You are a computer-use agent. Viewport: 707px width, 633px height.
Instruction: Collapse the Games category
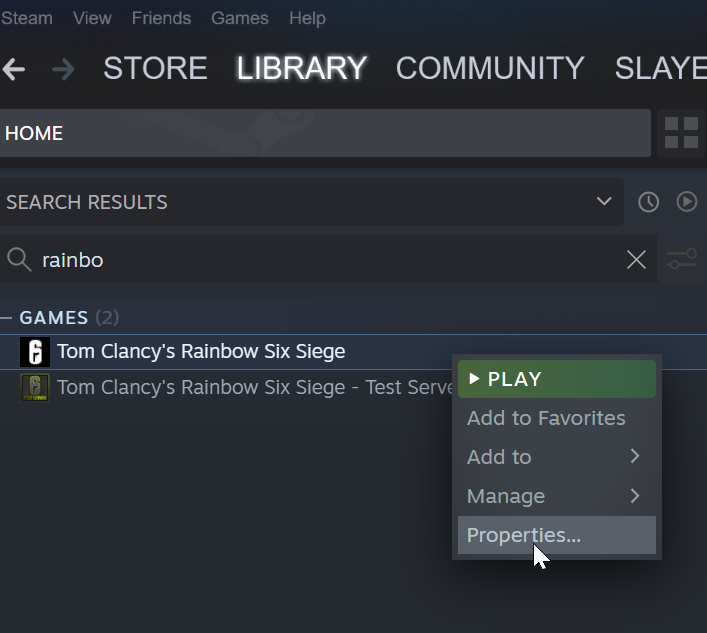pyautogui.click(x=6, y=318)
